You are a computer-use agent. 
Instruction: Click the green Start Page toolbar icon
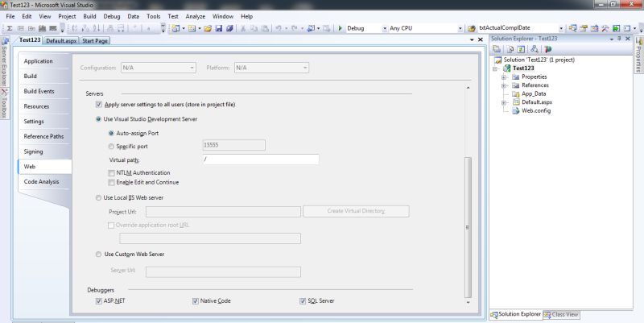click(616, 28)
